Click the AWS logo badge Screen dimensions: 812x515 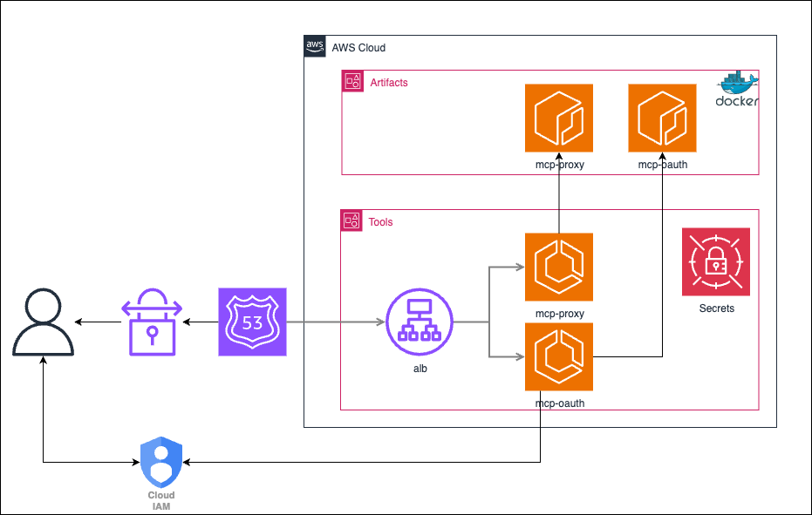point(315,46)
